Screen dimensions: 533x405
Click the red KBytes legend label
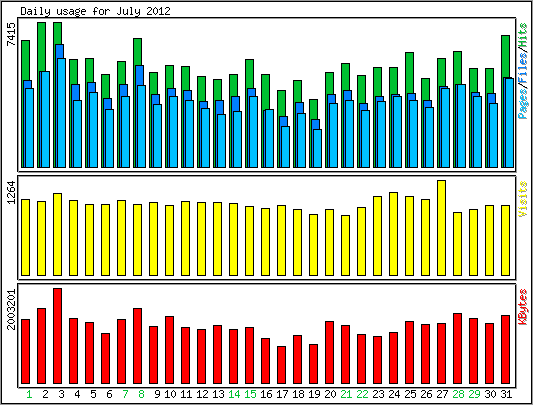click(x=523, y=307)
